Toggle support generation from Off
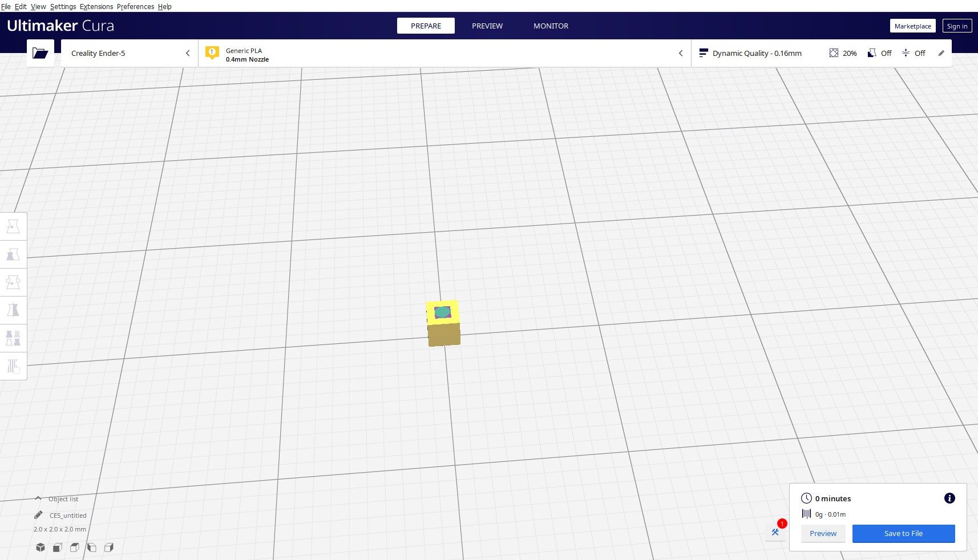The image size is (978, 560). pos(879,53)
